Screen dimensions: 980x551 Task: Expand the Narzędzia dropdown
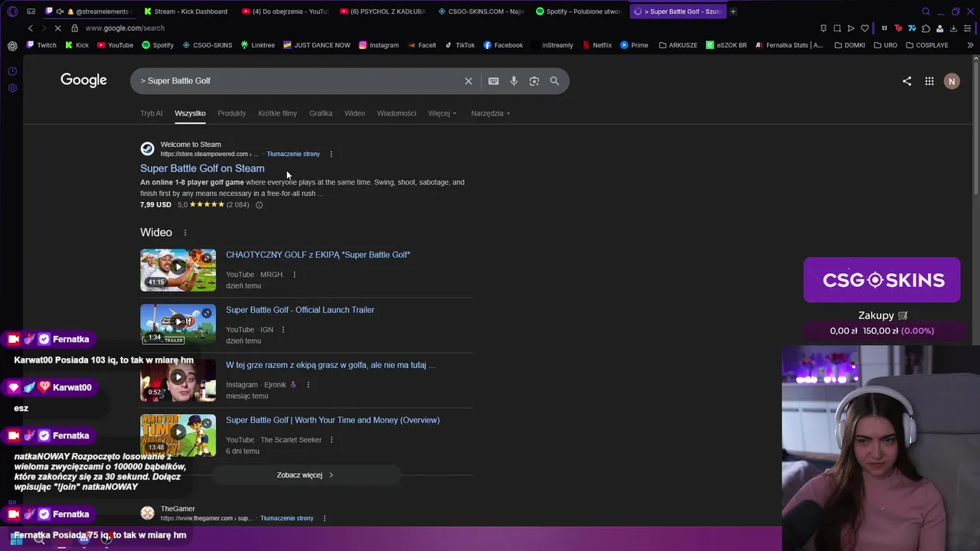click(x=491, y=113)
